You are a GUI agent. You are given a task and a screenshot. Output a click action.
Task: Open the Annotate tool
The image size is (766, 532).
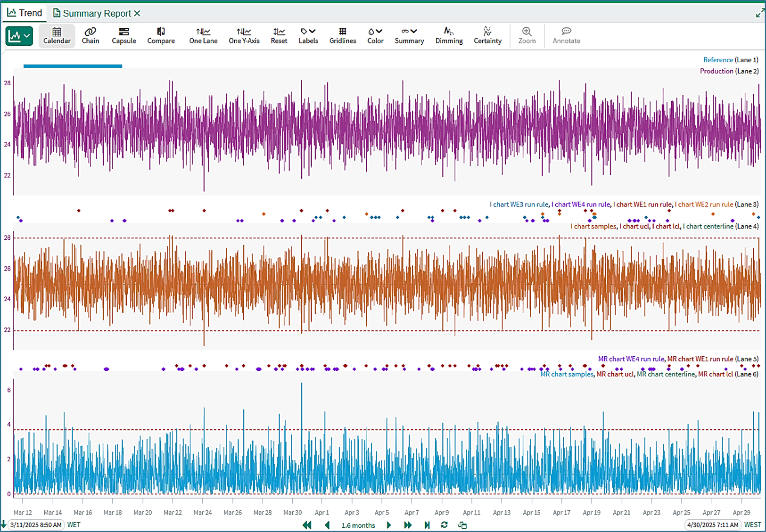click(x=566, y=36)
